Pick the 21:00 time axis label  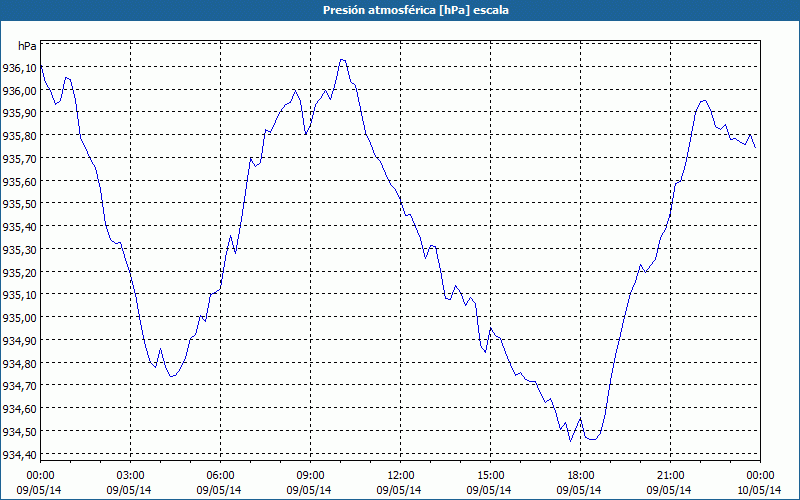[670, 476]
